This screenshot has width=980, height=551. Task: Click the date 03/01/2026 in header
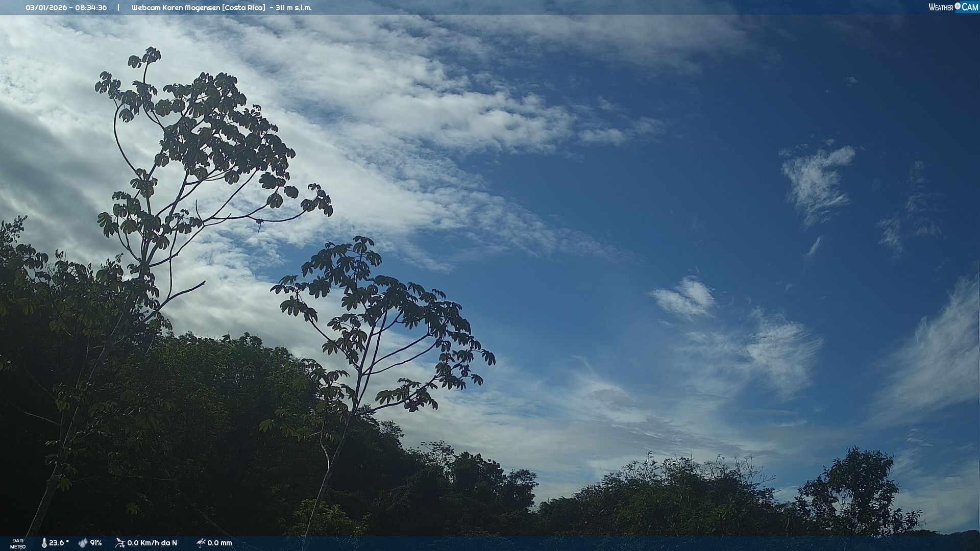click(x=46, y=8)
